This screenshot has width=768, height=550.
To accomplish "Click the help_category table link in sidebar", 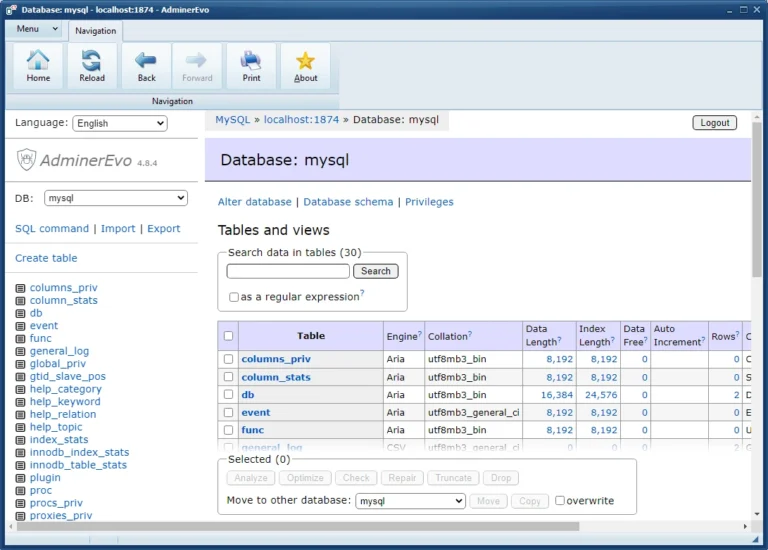I will click(66, 389).
